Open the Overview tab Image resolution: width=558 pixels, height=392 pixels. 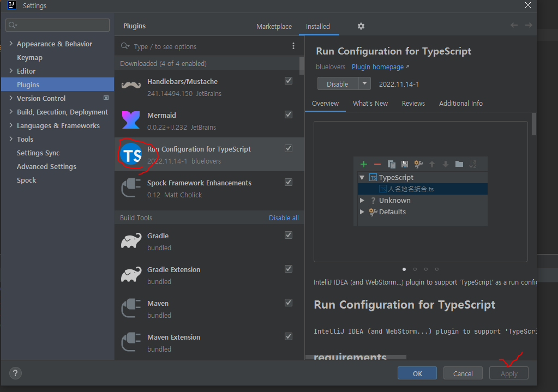(x=325, y=104)
